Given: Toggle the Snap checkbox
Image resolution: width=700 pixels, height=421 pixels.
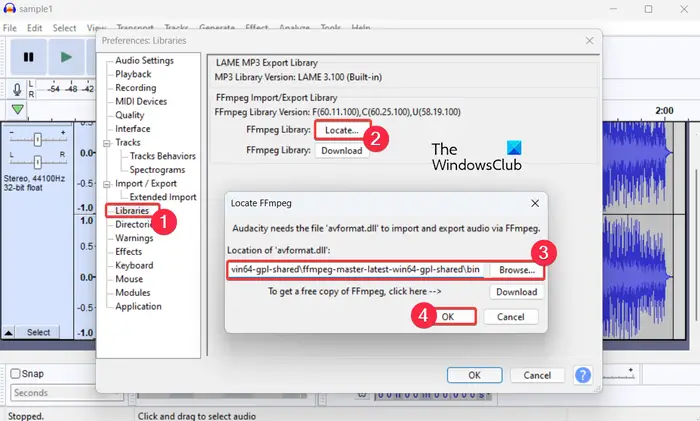Looking at the screenshot, I should pyautogui.click(x=15, y=374).
